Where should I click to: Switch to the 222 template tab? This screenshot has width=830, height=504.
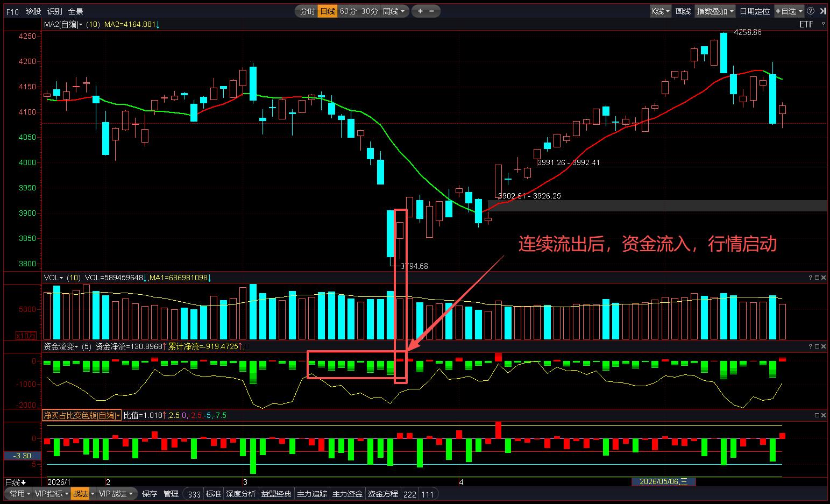(x=410, y=494)
